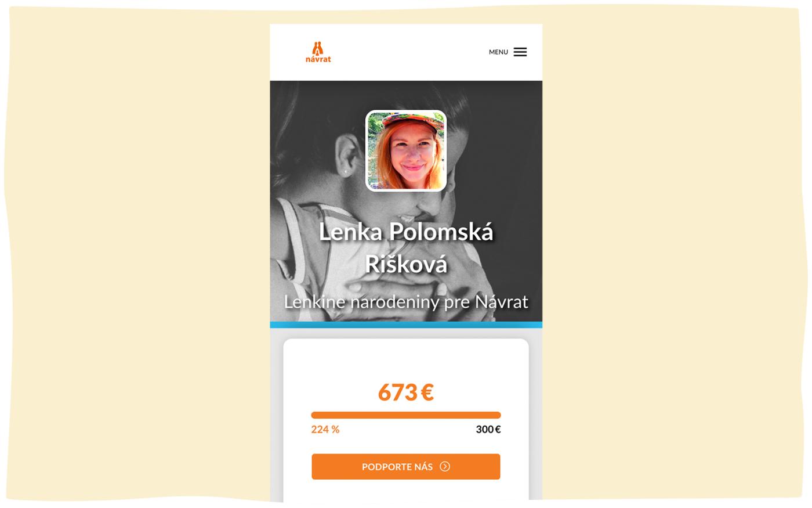Click the orange Návrat logo figure

point(317,48)
